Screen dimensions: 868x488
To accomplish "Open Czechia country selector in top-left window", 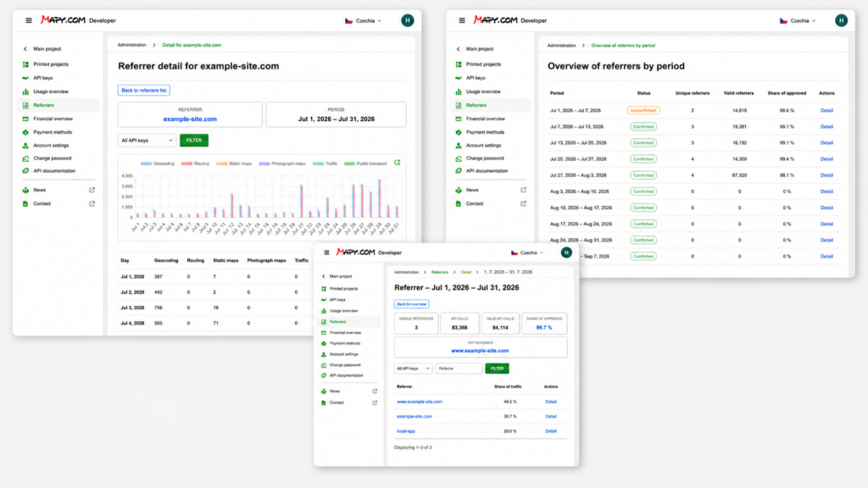I will click(363, 21).
